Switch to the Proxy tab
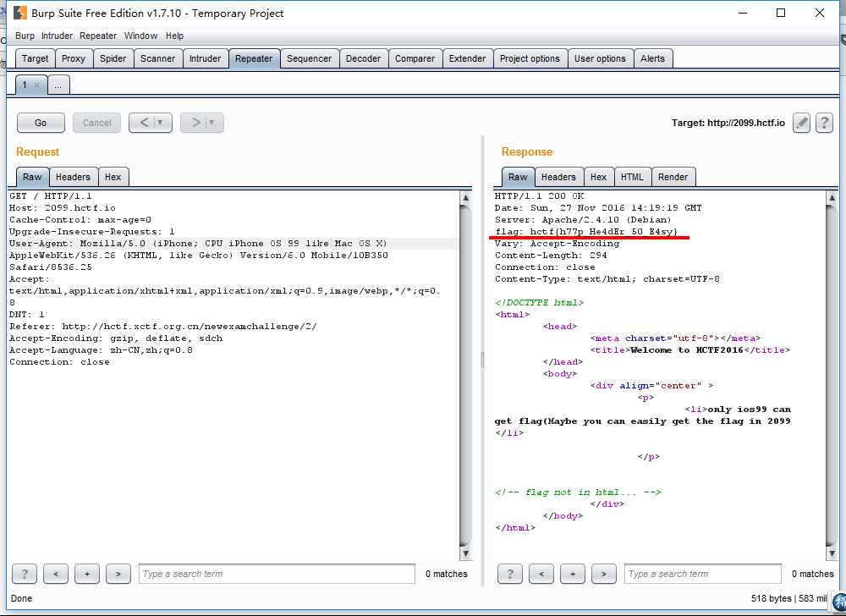This screenshot has height=616, width=846. (x=74, y=58)
